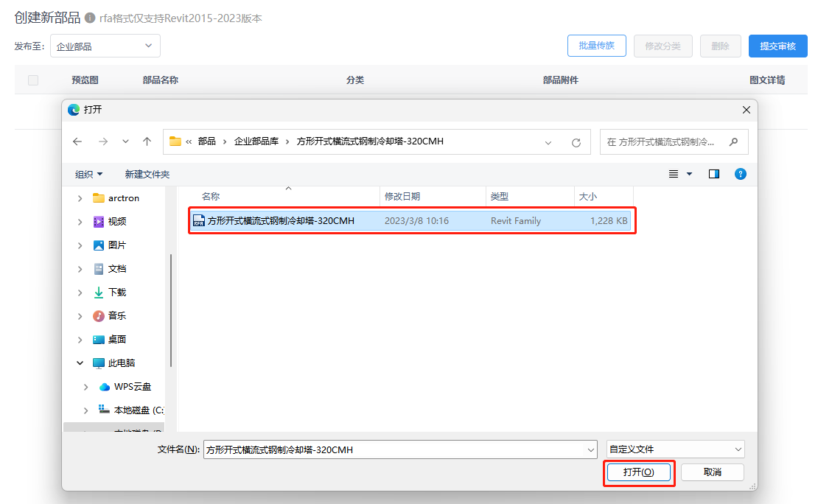818x504 pixels.
Task: Toggle the preview pane icon
Action: pos(714,174)
